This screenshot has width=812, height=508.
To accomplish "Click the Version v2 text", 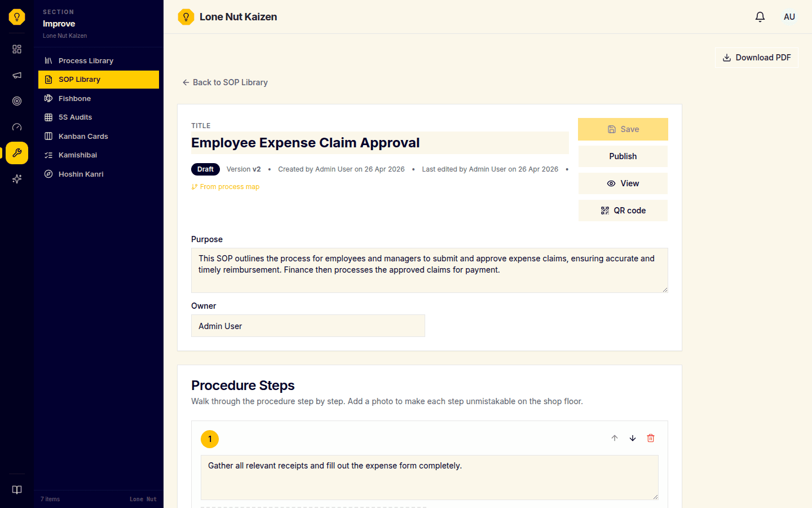I will tap(244, 169).
